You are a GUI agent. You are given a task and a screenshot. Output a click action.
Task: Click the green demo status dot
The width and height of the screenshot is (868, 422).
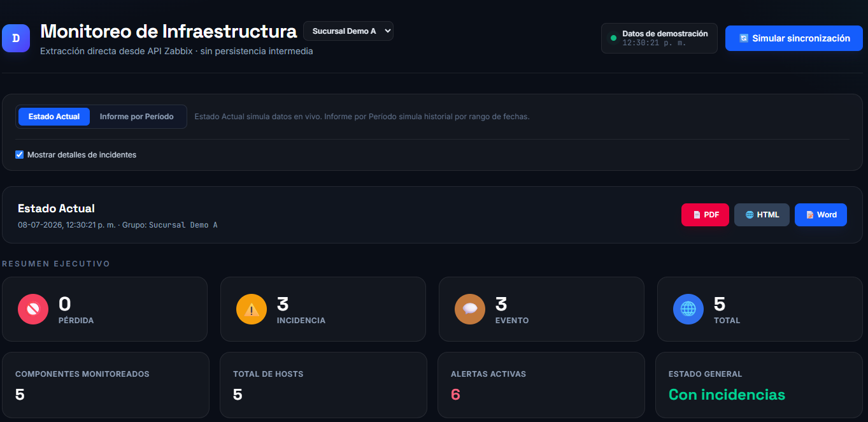pyautogui.click(x=613, y=38)
